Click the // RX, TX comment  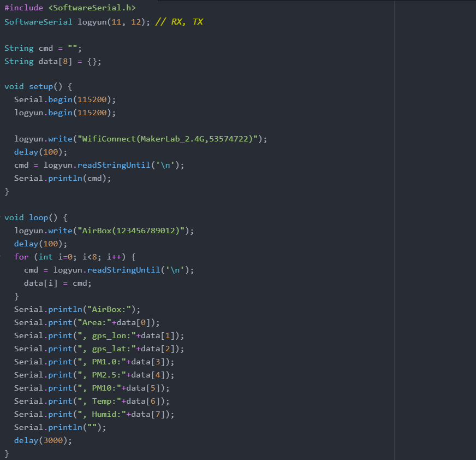(x=179, y=22)
